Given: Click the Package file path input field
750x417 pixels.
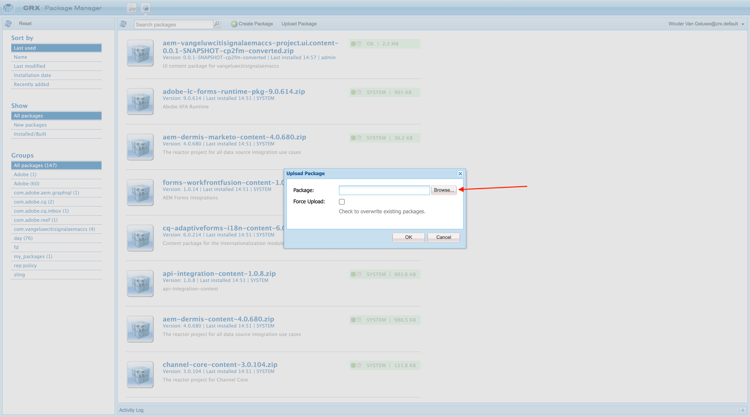Looking at the screenshot, I should point(384,190).
